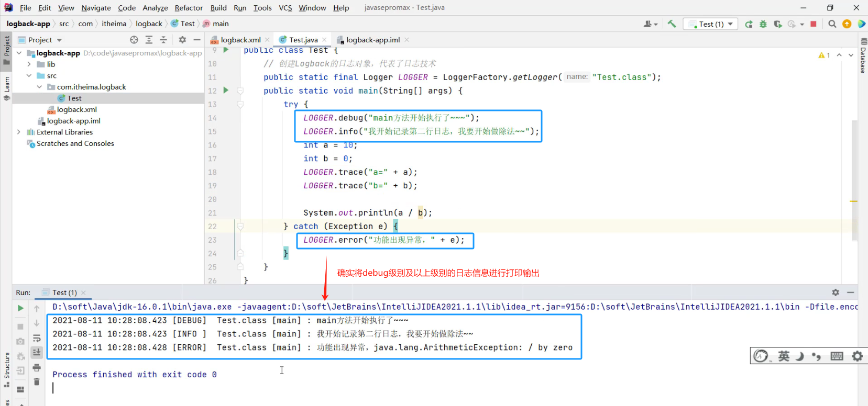Close the Test (1) run tab
The height and width of the screenshot is (406, 868).
pyautogui.click(x=83, y=292)
